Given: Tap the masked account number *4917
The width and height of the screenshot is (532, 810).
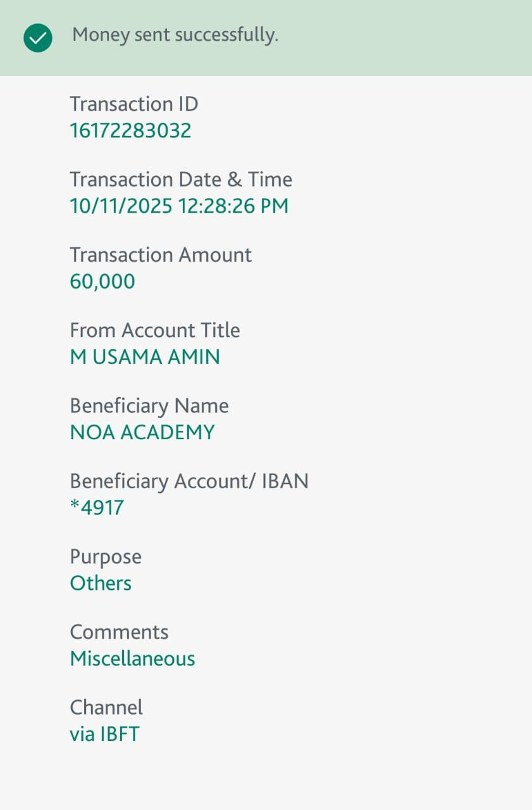Looking at the screenshot, I should (x=97, y=508).
